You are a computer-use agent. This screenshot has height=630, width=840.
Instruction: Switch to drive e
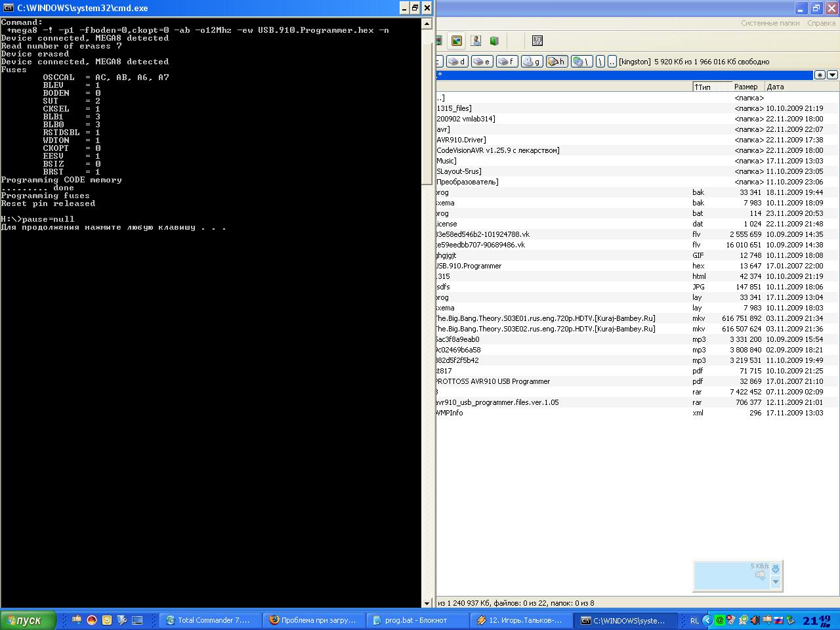click(482, 62)
